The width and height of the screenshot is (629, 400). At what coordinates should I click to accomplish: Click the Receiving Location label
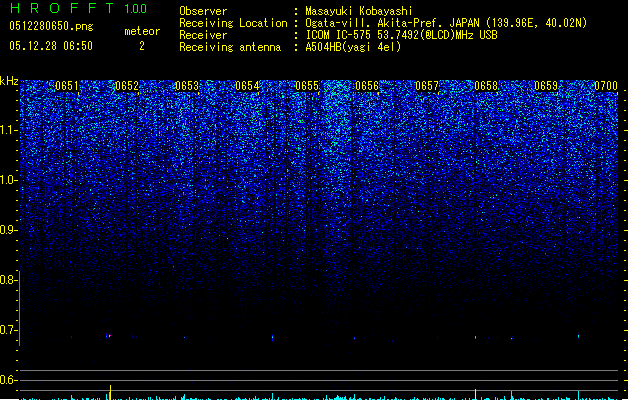pos(233,23)
